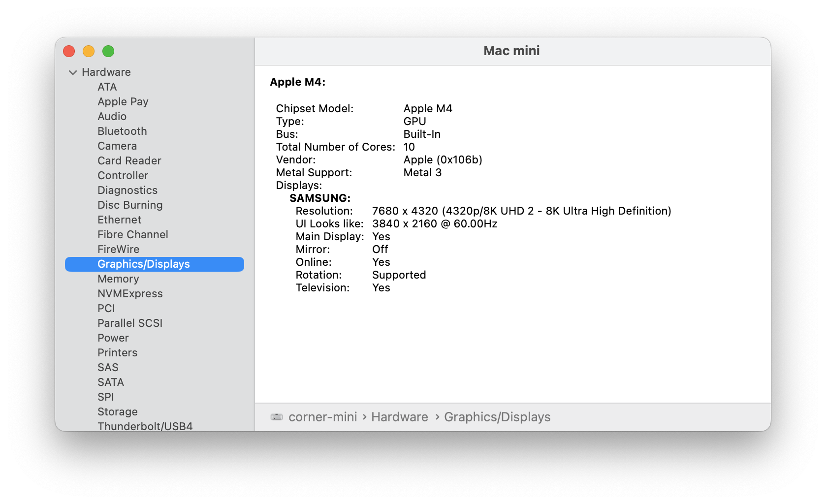Select the Apple Pay sidebar item
Screen dimensions: 826x504
point(123,101)
